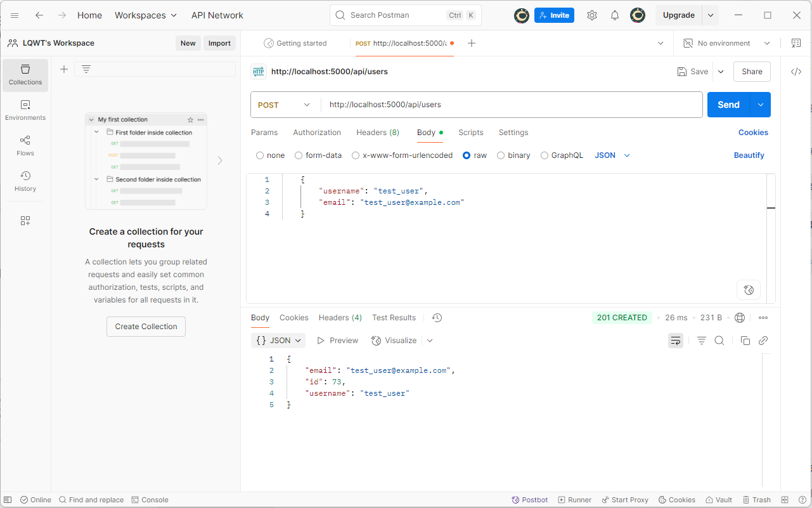Viewport: 812px width, 508px height.
Task: Open the Upgrade dropdown arrow
Action: (711, 15)
